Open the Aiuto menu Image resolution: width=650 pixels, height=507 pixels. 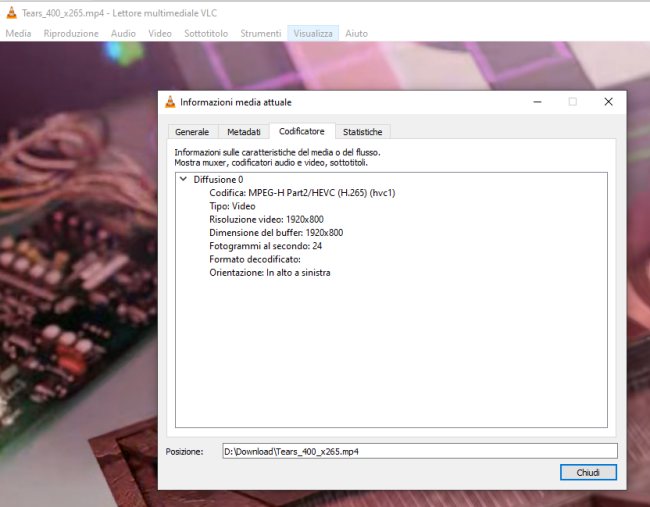(x=357, y=34)
